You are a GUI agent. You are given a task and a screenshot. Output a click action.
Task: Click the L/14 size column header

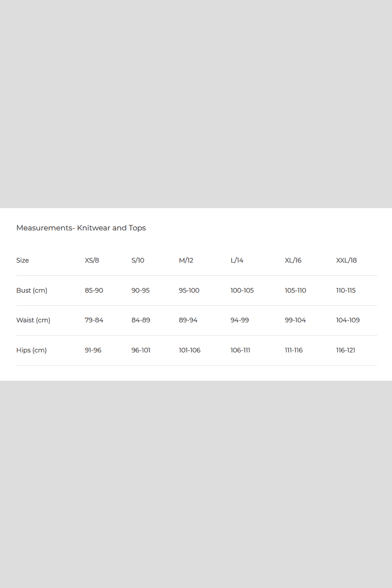pyautogui.click(x=237, y=260)
